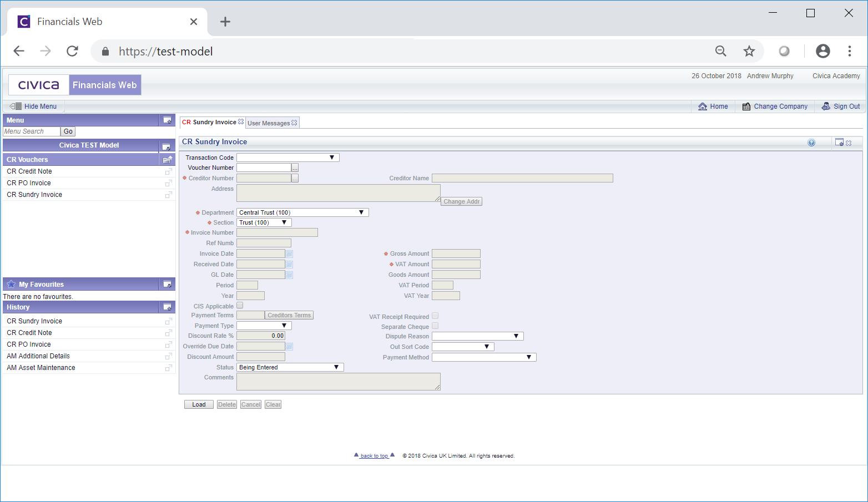Open the help icon in CR Sundry Invoice header
Viewport: 868px width, 502px height.
[811, 143]
